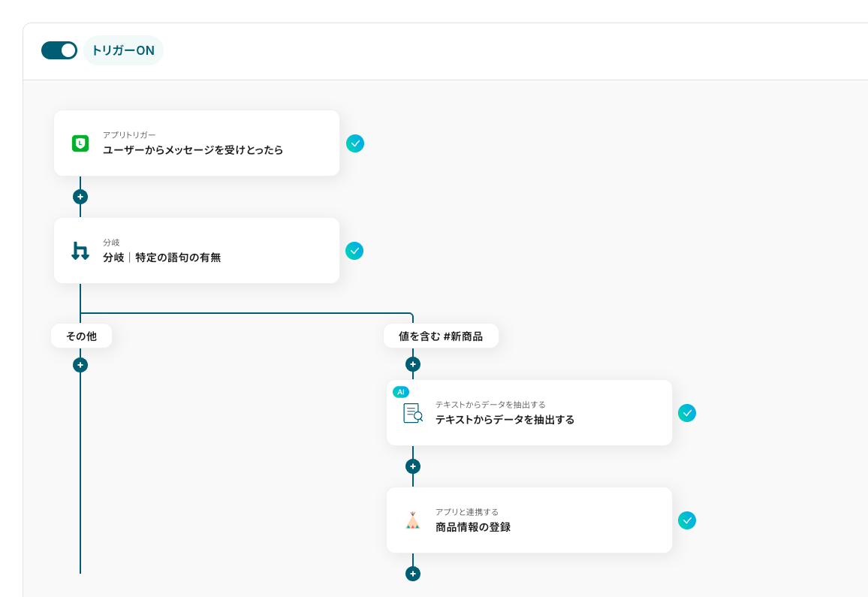Open the 分岐｜特定の語句の有無 card
Viewport: 868px width, 597px height.
coord(197,250)
